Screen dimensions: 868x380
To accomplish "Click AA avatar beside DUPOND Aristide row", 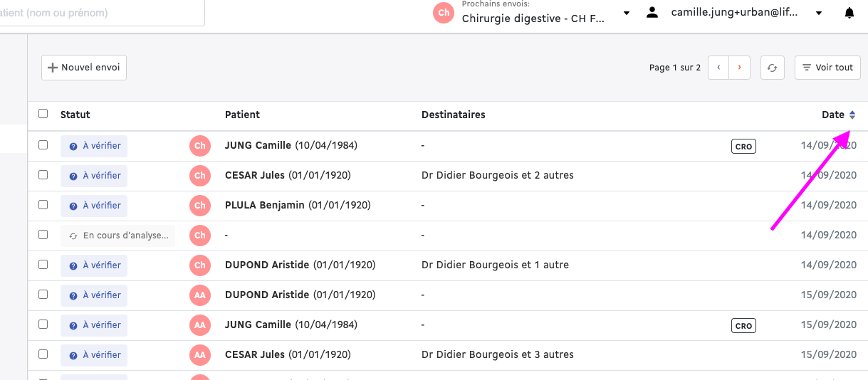I will pyautogui.click(x=200, y=295).
